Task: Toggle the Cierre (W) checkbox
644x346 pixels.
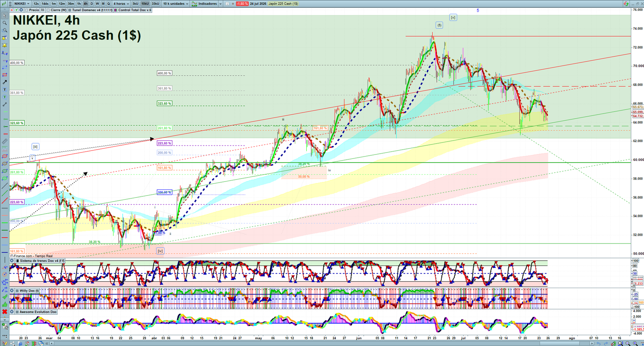Action: coord(48,10)
